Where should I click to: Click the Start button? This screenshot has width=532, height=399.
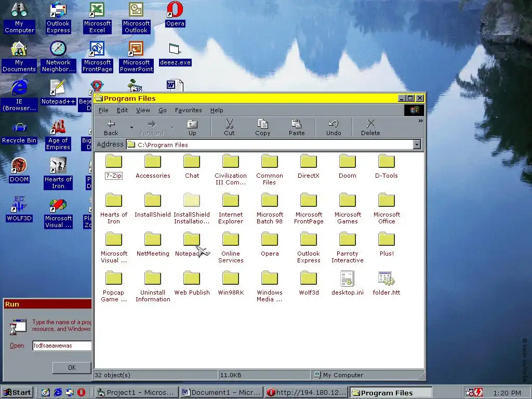coord(17,393)
